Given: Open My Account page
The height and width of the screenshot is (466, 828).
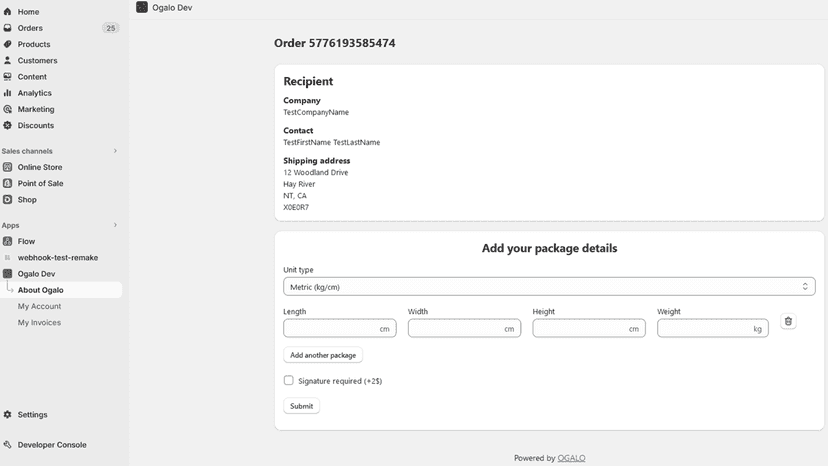Looking at the screenshot, I should [x=39, y=306].
